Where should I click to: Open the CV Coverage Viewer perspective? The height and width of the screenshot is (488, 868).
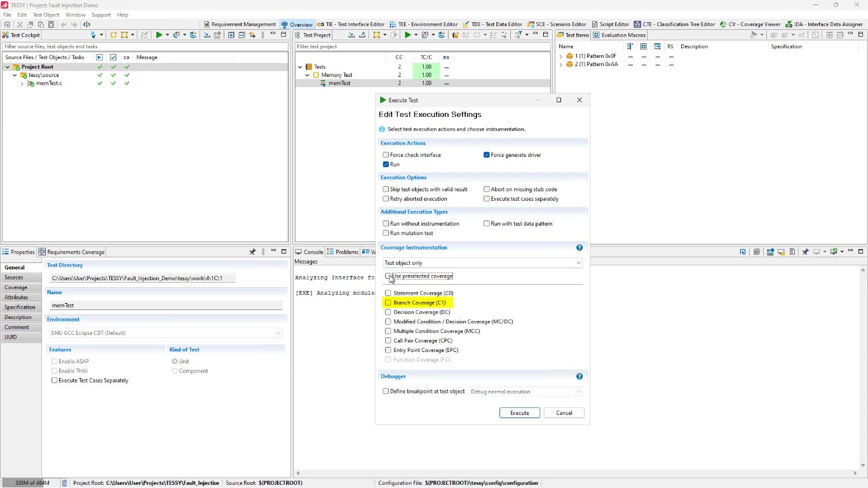[750, 24]
